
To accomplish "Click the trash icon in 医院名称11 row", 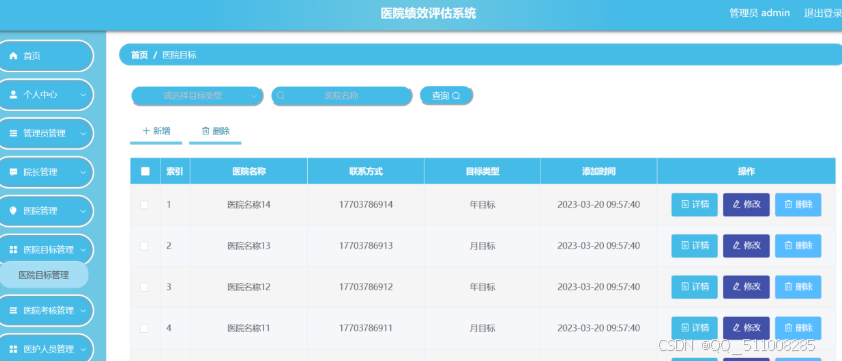I will click(x=788, y=328).
